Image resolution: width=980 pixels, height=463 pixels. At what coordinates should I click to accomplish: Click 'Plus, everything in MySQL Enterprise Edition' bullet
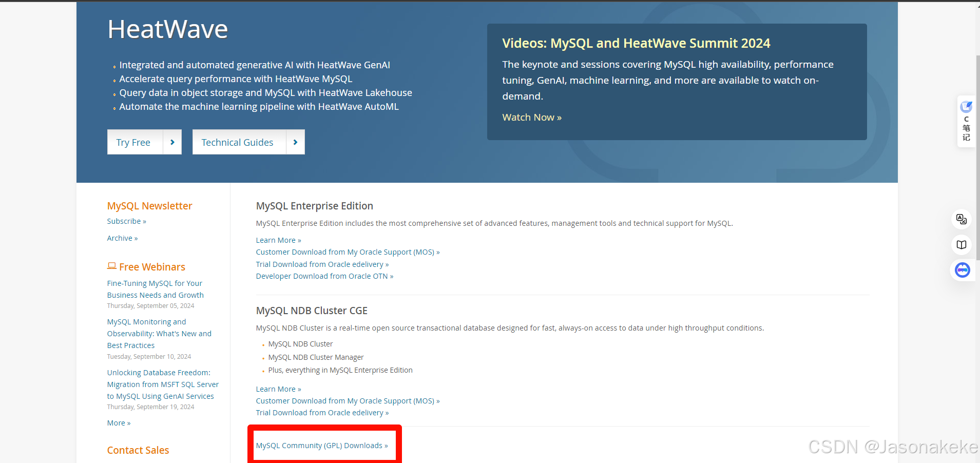click(340, 370)
